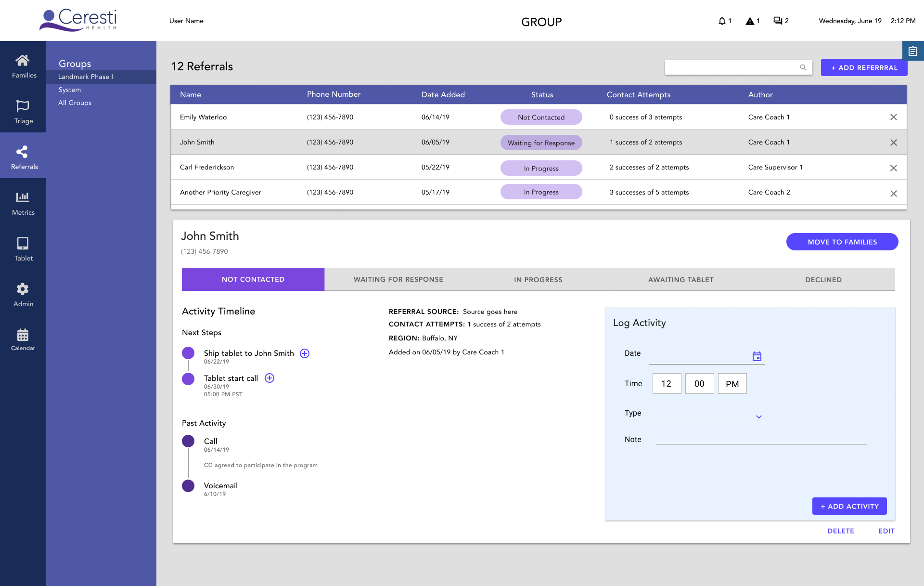Click plus icon beside Tablet start call
Image resolution: width=924 pixels, height=586 pixels.
269,378
